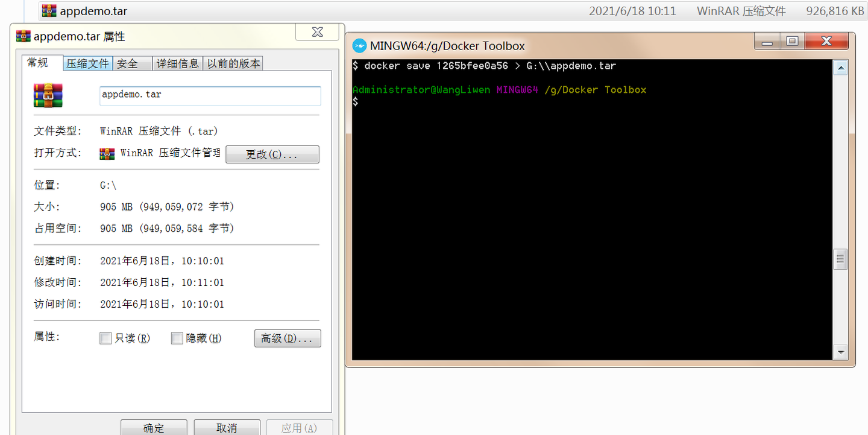This screenshot has height=435, width=868.
Task: Click the 2021/6/18 10:11 date cell
Action: point(632,11)
